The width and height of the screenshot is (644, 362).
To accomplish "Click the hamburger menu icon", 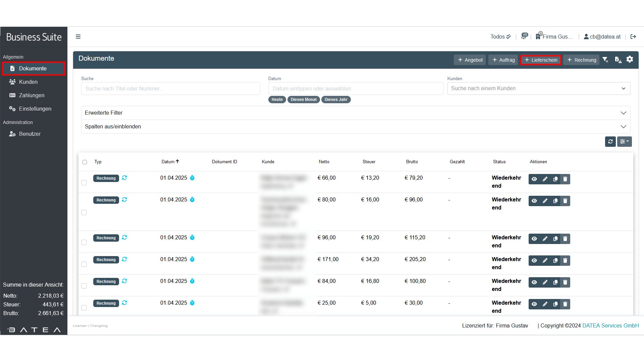I will pos(78,37).
